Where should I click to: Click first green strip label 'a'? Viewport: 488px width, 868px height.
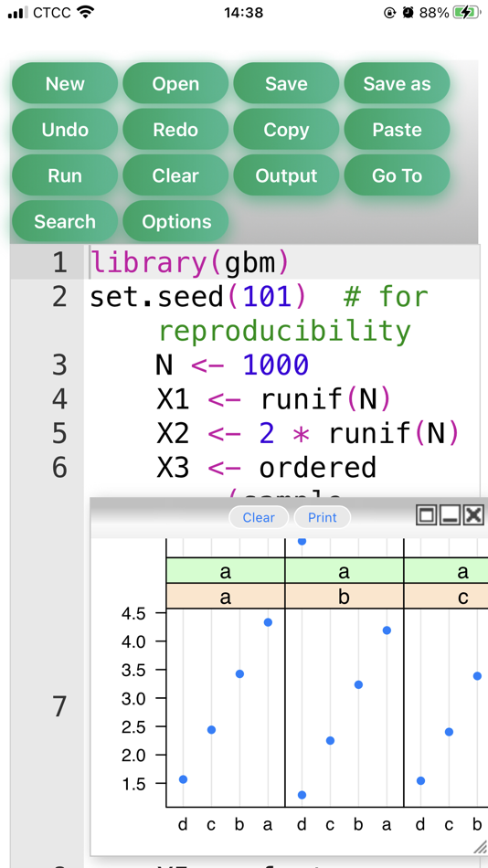point(226,571)
